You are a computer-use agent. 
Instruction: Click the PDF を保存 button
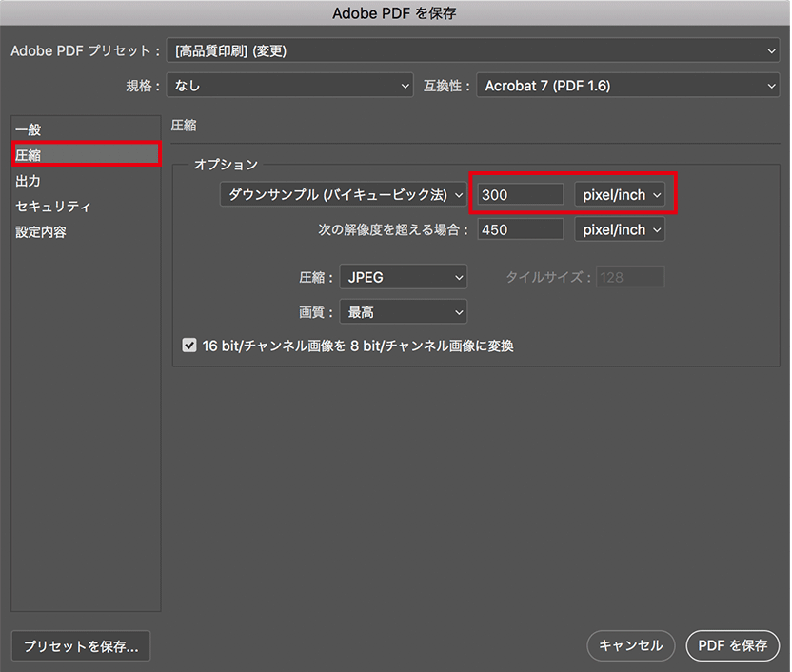pyautogui.click(x=732, y=645)
